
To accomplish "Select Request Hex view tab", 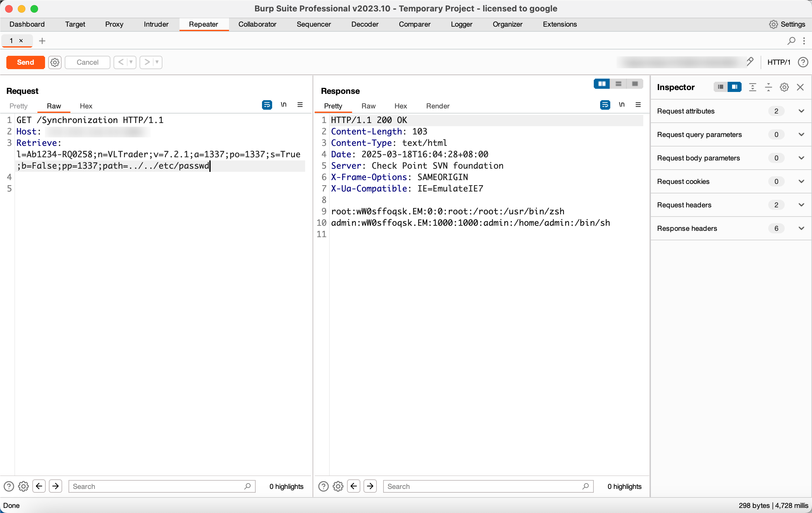I will pyautogui.click(x=86, y=106).
